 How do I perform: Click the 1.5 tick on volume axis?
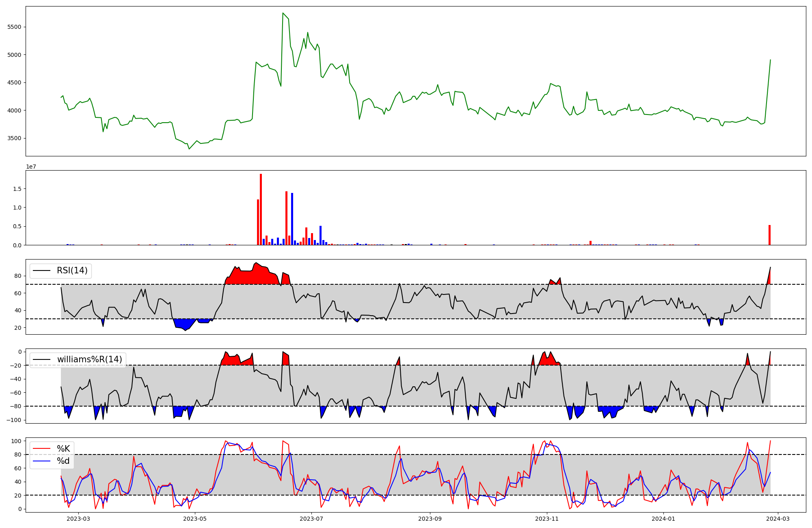pos(18,189)
